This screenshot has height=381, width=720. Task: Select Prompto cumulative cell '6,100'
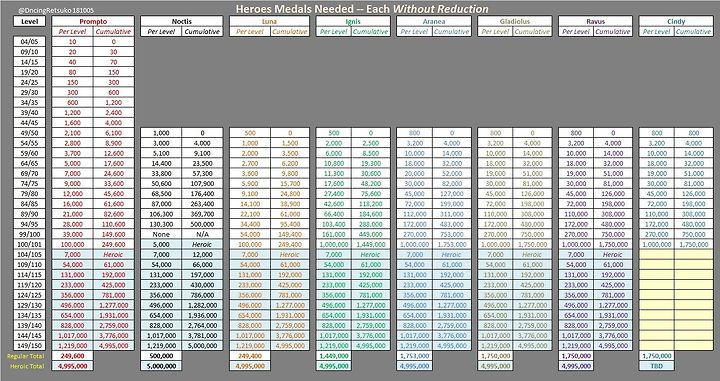click(x=114, y=133)
